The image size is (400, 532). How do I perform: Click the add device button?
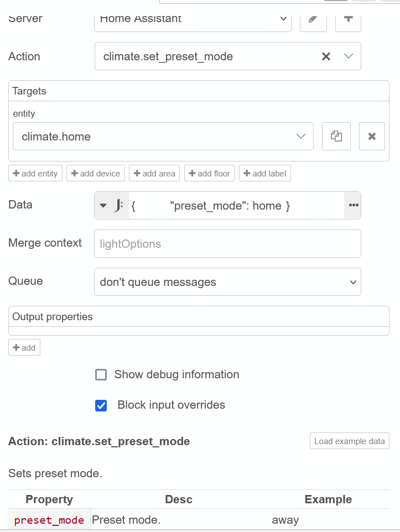click(x=96, y=174)
